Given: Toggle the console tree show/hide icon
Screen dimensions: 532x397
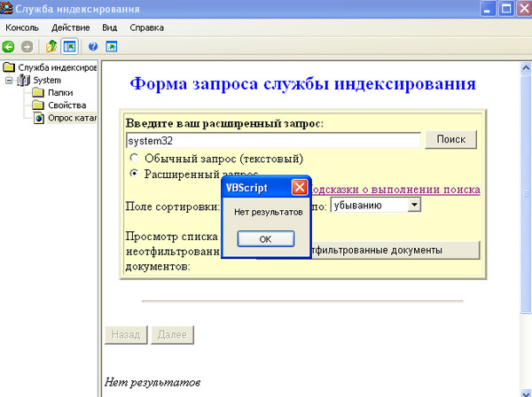Looking at the screenshot, I should tap(69, 46).
